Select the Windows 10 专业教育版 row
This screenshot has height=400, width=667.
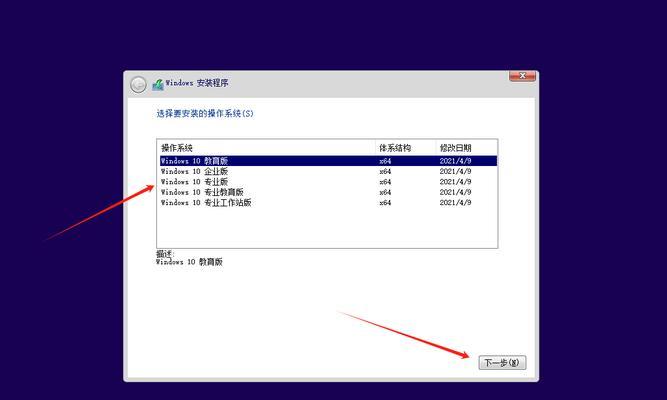328,192
